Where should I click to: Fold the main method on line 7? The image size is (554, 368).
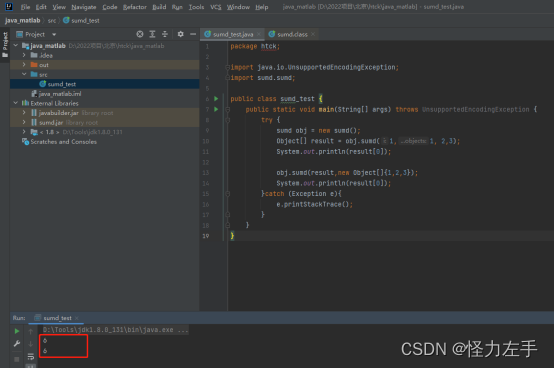(228, 109)
